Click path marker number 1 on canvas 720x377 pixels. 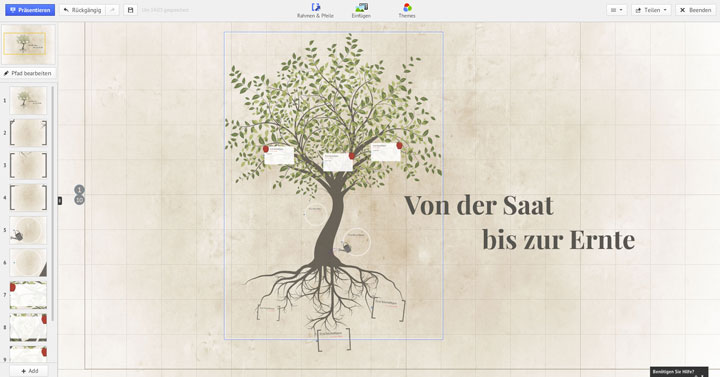[x=79, y=190]
